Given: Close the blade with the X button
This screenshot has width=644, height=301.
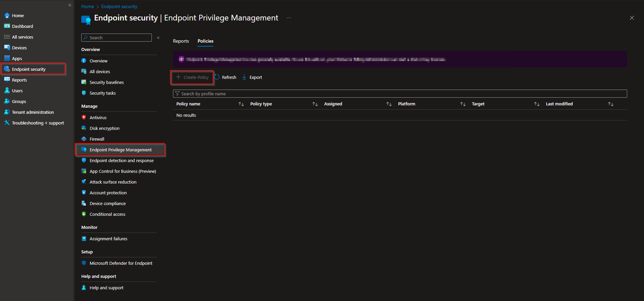Looking at the screenshot, I should (x=632, y=18).
